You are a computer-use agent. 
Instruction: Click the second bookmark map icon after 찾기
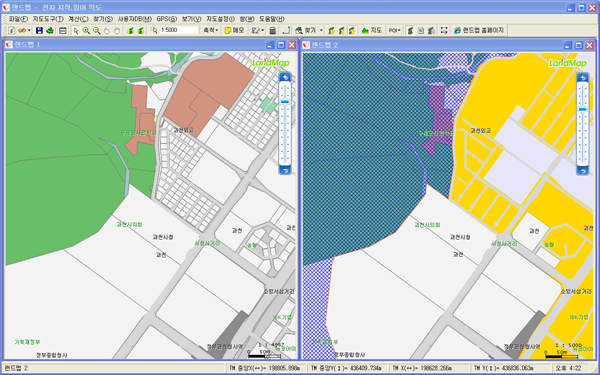[341, 30]
